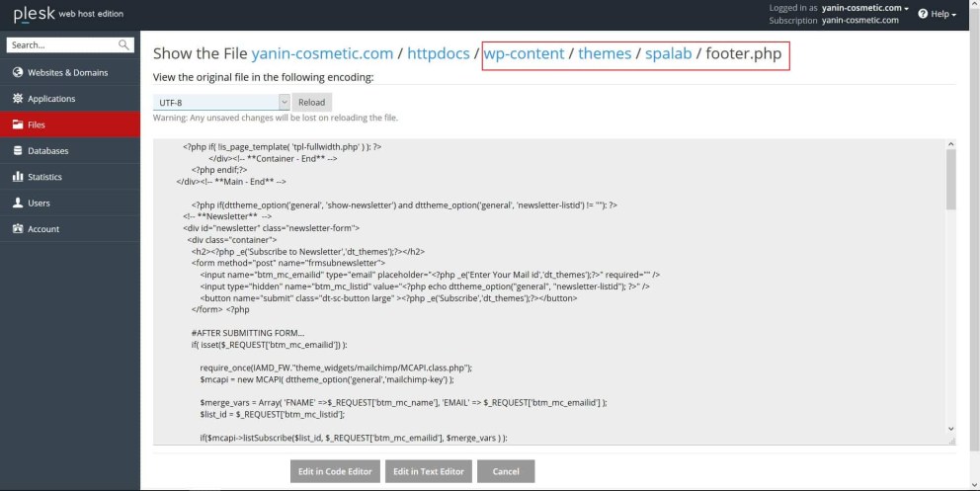This screenshot has height=491, width=980.
Task: Click the Applications gear icon
Action: coord(18,99)
